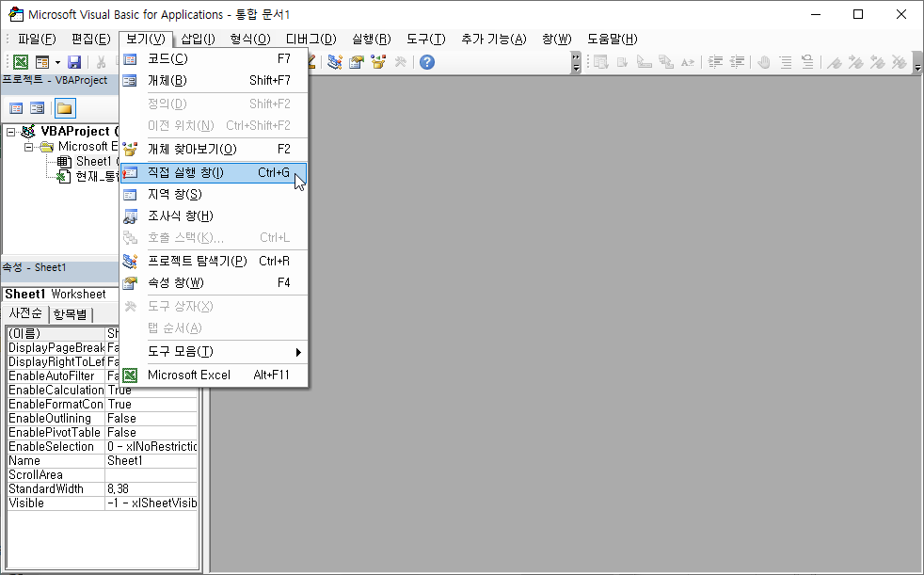Click the Object Browser toolbar icon
The height and width of the screenshot is (575, 924).
(x=378, y=62)
